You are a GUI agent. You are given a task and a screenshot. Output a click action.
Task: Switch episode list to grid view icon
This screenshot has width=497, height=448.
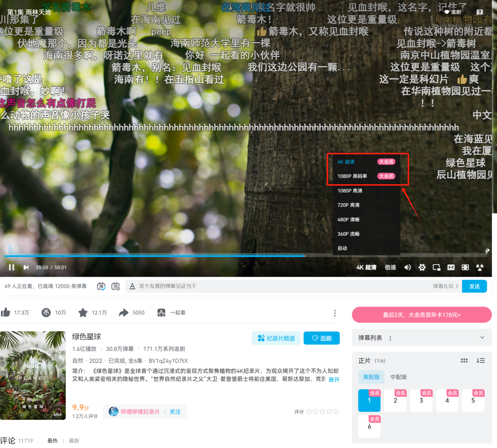(x=464, y=361)
